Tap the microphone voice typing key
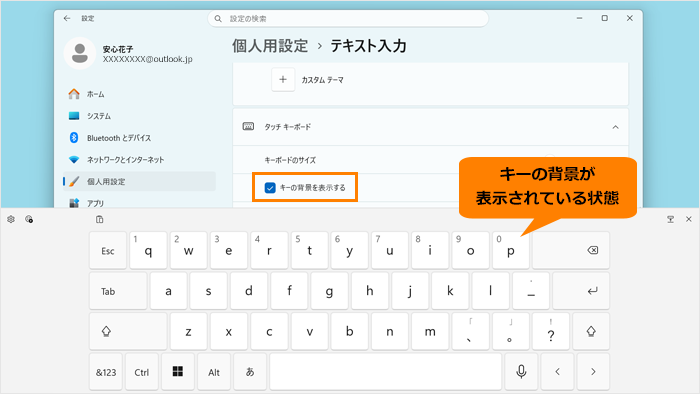 [521, 372]
